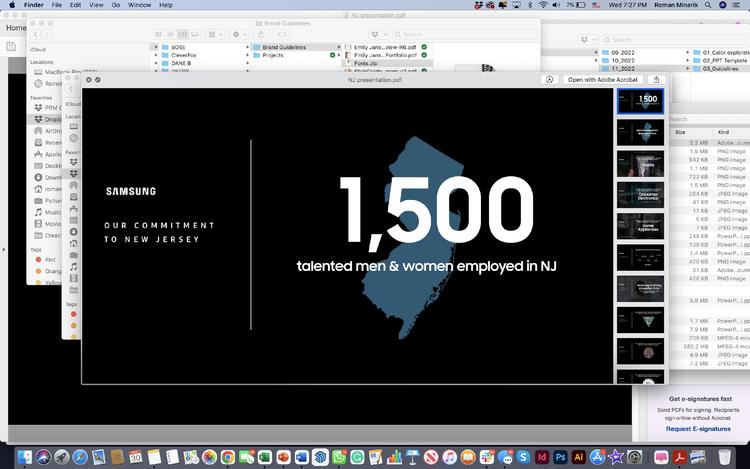Open the Edit menu
This screenshot has height=469, width=750.
pyautogui.click(x=75, y=5)
